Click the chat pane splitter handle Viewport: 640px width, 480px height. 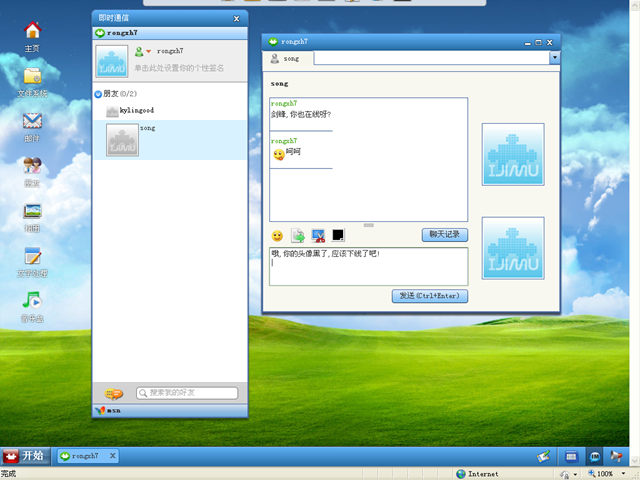pos(369,225)
